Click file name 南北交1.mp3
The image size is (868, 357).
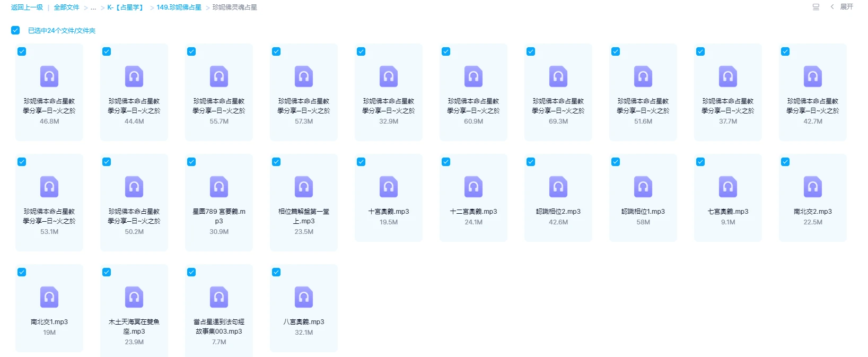(x=49, y=321)
